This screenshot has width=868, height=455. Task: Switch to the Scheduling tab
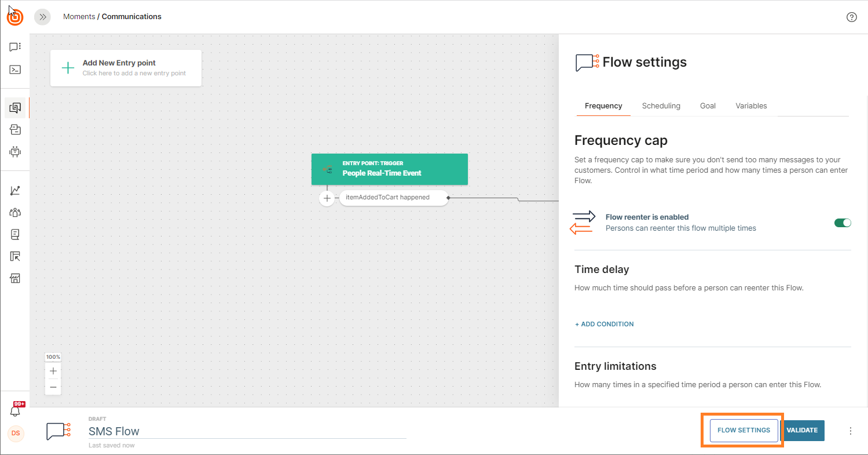tap(661, 106)
